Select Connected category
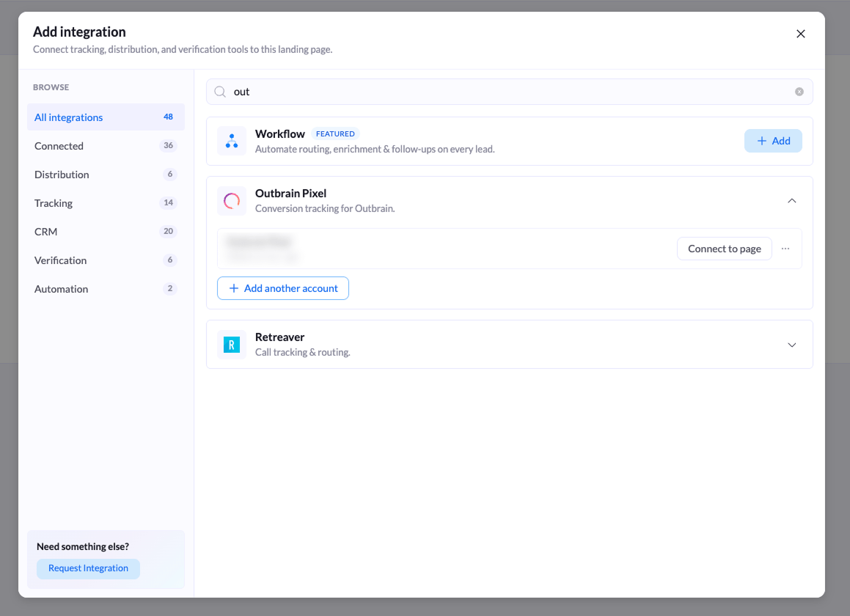The image size is (850, 616). 106,146
